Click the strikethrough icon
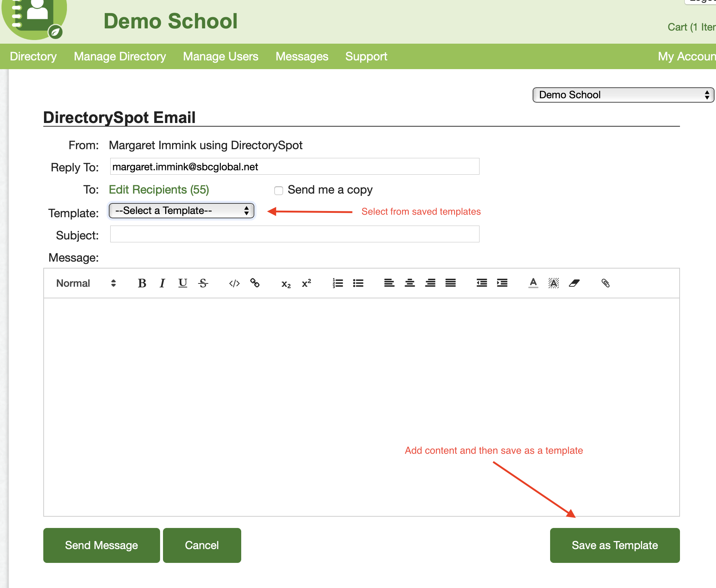Screen dimensions: 716x588 203,283
